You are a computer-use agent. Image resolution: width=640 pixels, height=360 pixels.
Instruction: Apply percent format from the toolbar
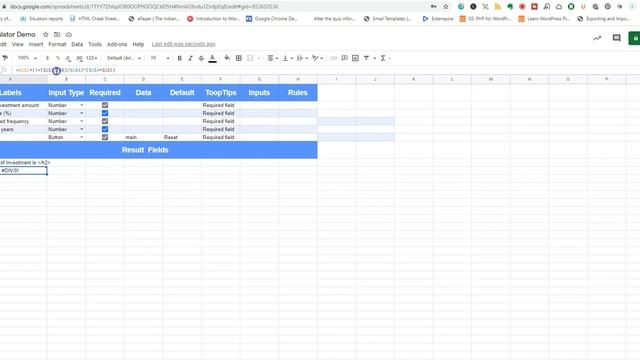pyautogui.click(x=58, y=58)
